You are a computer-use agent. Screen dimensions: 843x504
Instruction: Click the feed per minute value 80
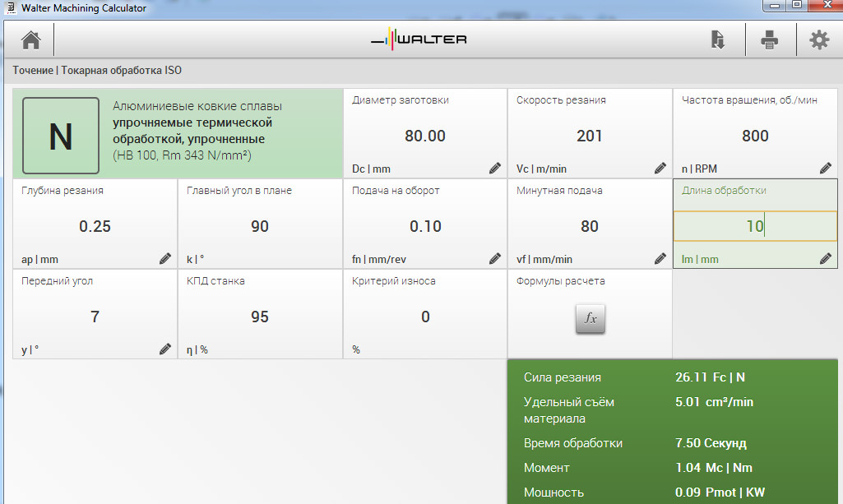click(x=589, y=226)
